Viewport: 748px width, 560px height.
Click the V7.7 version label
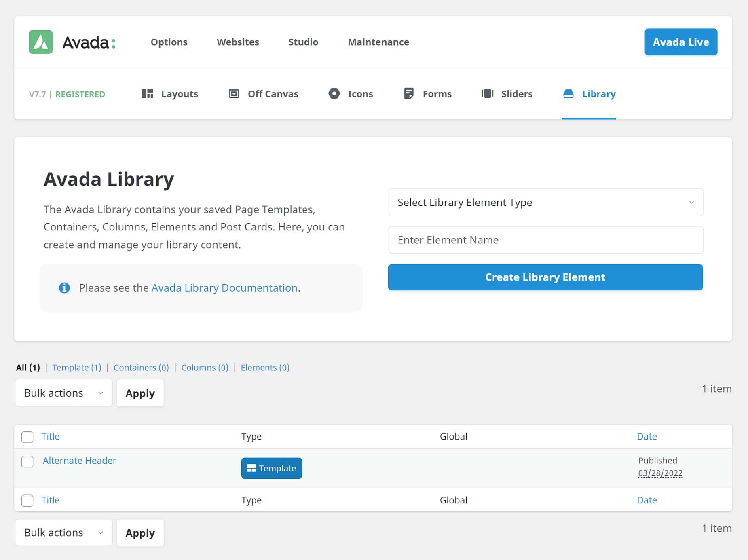coord(37,94)
